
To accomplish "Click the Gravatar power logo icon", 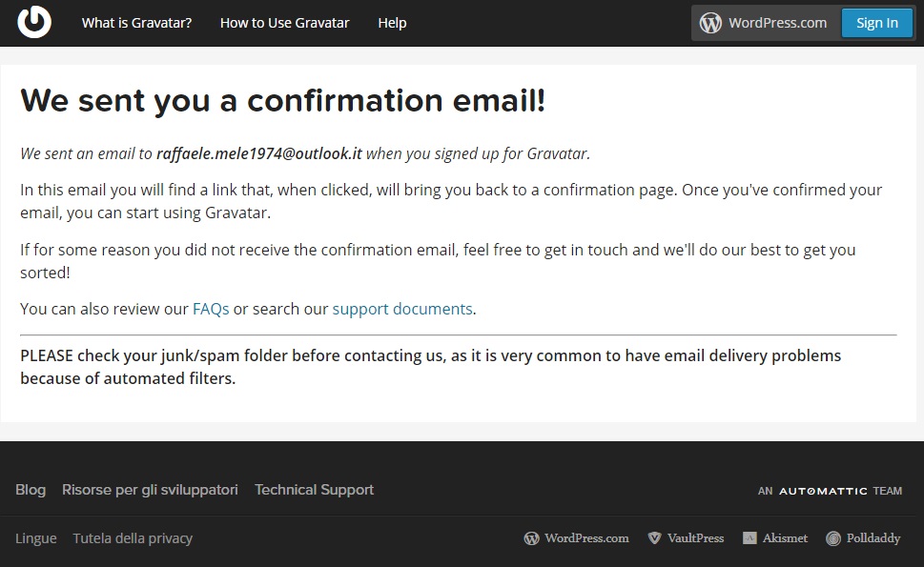I will tap(32, 21).
